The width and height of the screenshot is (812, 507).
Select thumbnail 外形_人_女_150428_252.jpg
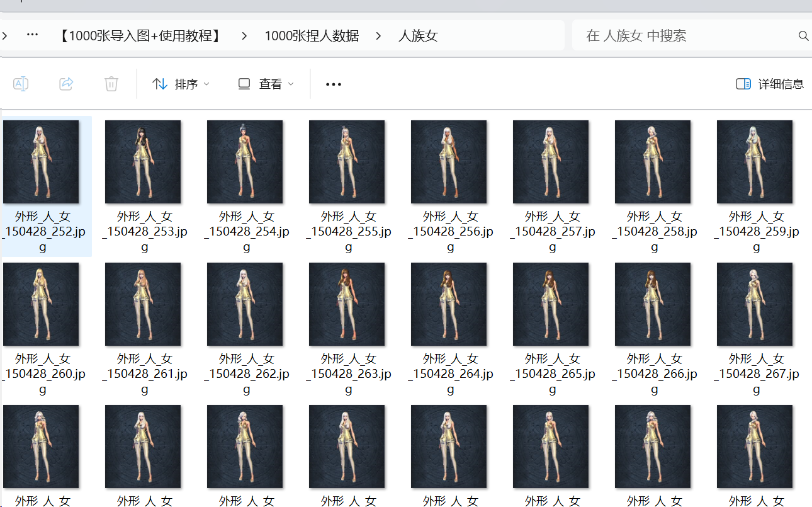[41, 162]
